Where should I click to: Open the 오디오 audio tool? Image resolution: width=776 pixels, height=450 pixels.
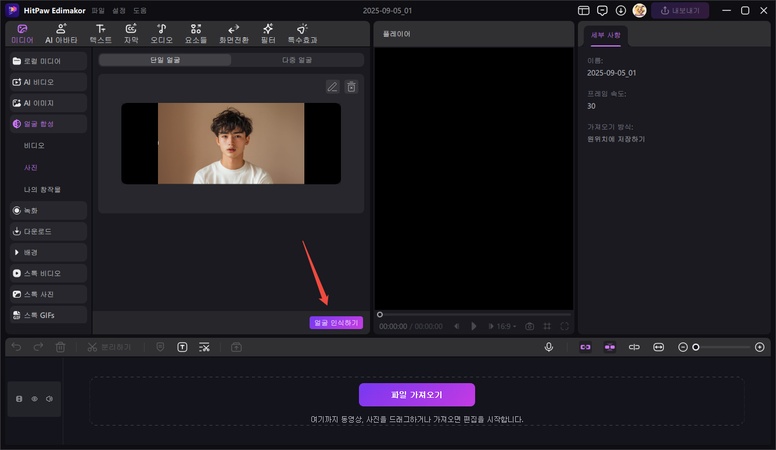click(x=161, y=34)
